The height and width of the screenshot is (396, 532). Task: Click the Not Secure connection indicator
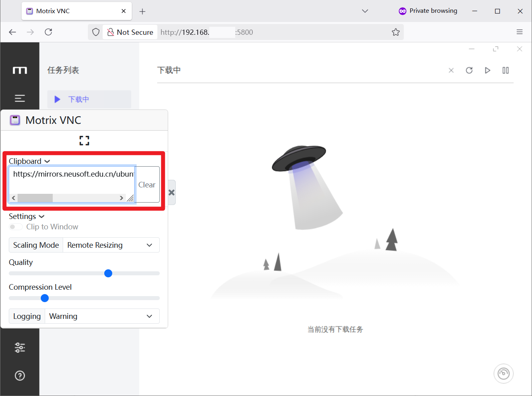click(x=130, y=32)
